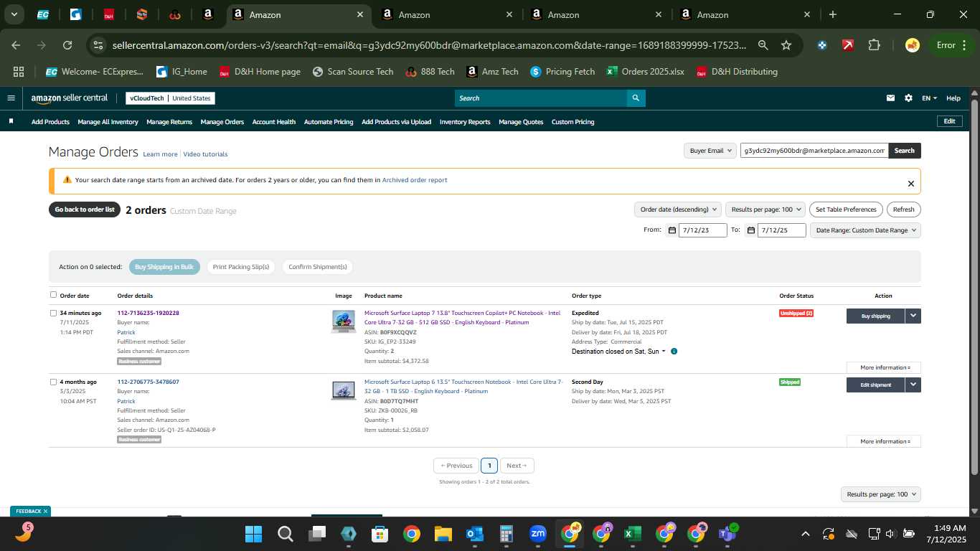Screen dimensions: 980x551
Task: Click the info icon beside Destination closed
Action: click(674, 352)
